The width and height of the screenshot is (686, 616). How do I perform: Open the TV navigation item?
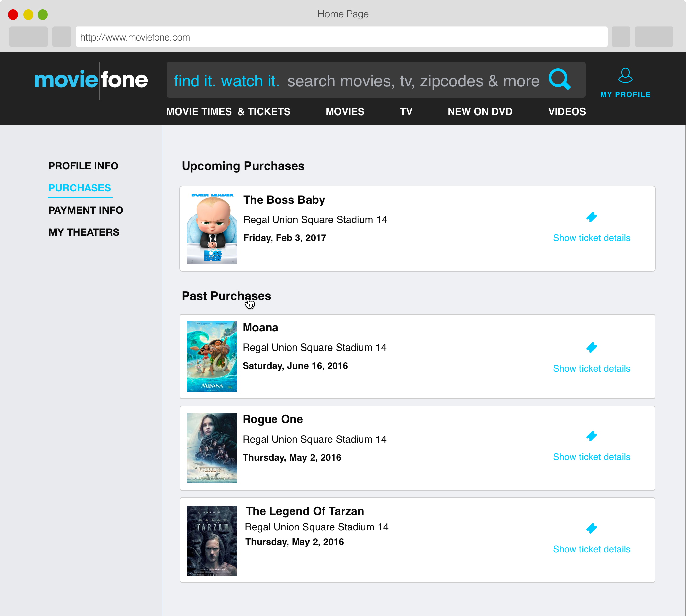coord(406,112)
